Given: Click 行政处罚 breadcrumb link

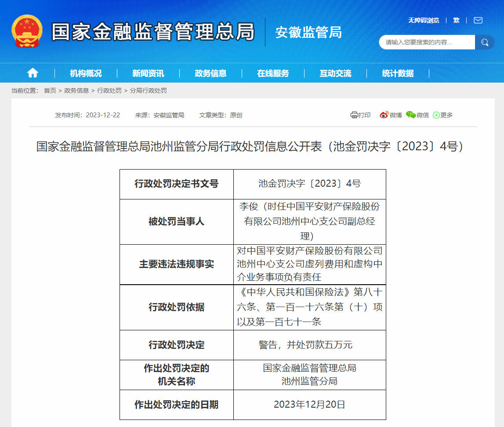Looking at the screenshot, I should tap(109, 90).
